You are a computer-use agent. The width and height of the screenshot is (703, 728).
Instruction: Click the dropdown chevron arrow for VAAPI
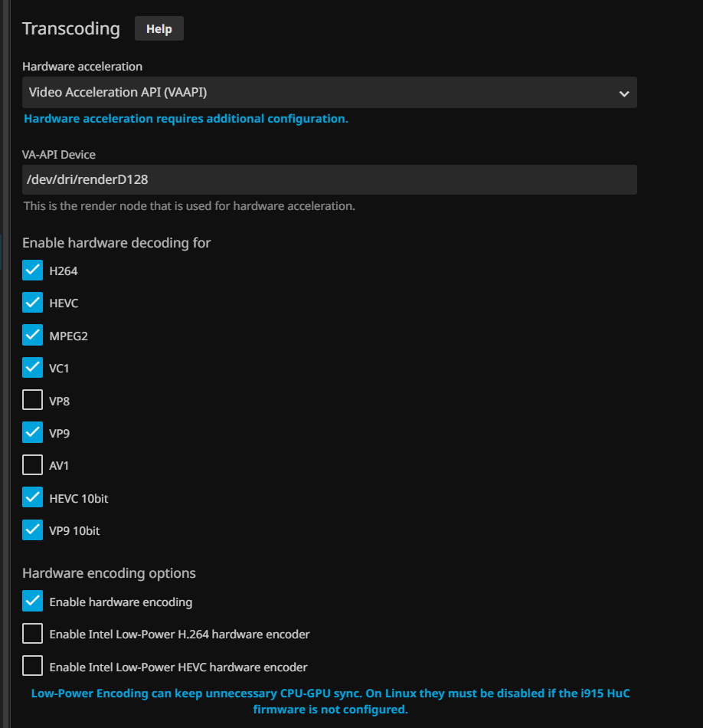click(623, 93)
